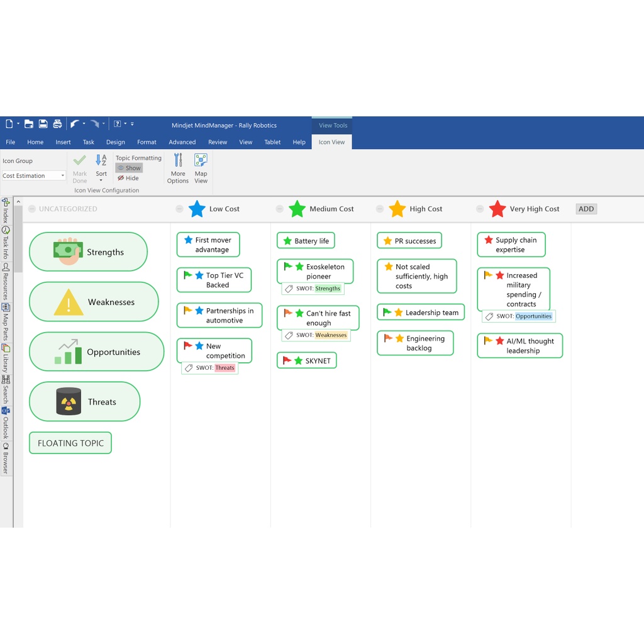Open Task Info from the left sidebar
This screenshot has width=644, height=644.
click(6, 238)
